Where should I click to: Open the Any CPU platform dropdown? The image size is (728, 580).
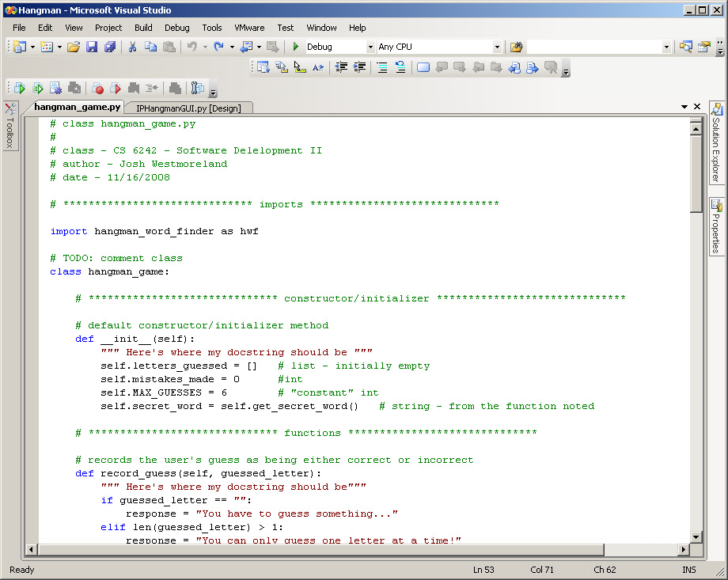(x=497, y=47)
